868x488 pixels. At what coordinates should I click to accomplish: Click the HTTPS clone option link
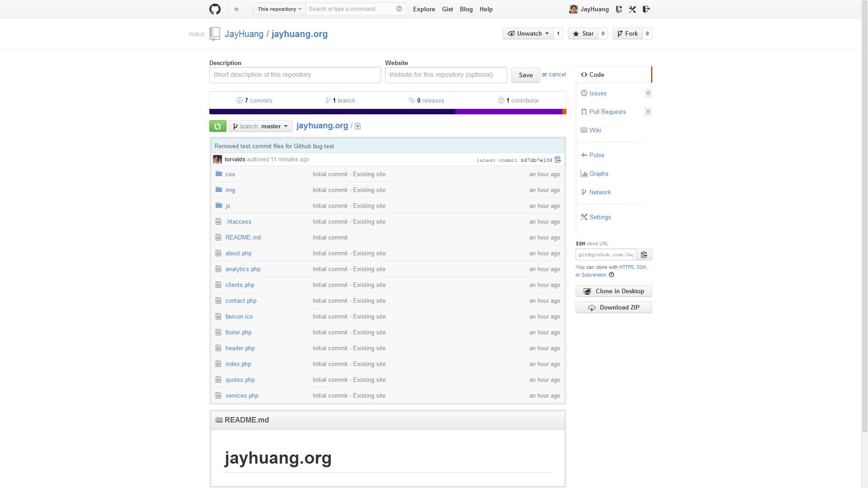coord(626,267)
